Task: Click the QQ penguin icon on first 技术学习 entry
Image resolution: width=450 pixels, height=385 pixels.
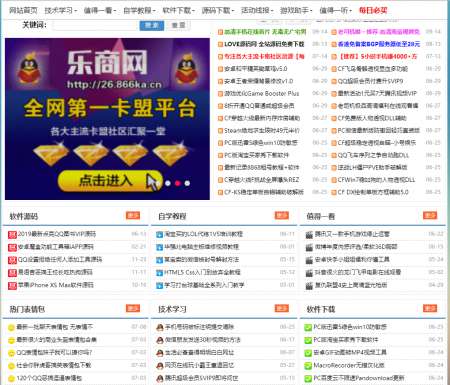Action: (160, 327)
